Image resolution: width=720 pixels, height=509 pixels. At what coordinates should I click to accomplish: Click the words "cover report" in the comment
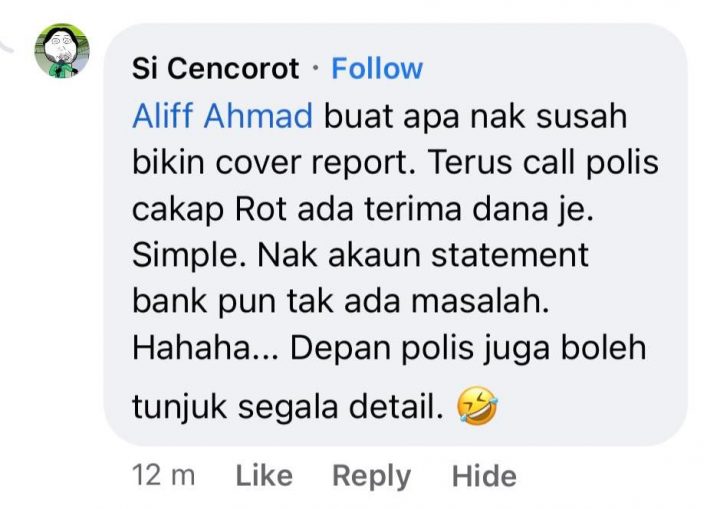[x=312, y=163]
